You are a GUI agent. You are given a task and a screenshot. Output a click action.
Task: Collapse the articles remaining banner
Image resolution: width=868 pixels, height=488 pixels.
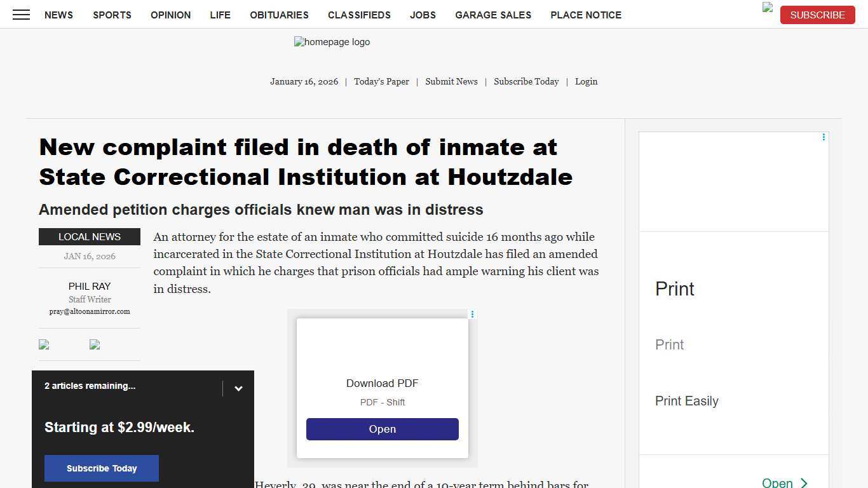click(239, 388)
